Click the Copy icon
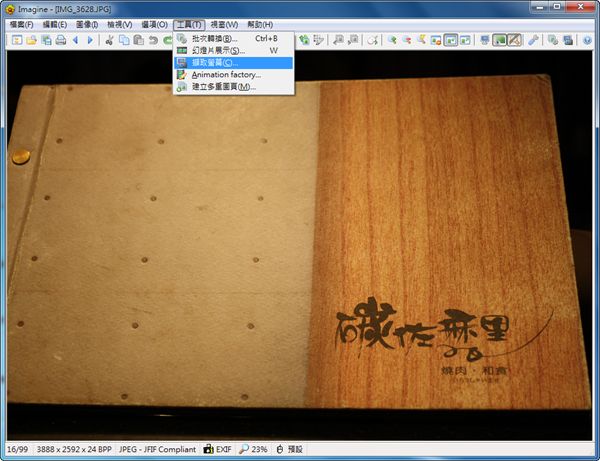Image resolution: width=600 pixels, height=461 pixels. click(x=124, y=40)
